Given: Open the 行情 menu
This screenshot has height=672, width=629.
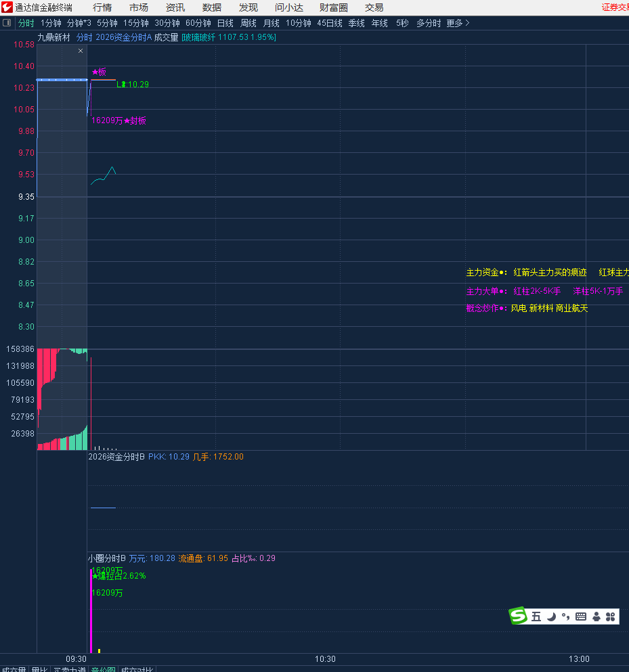Looking at the screenshot, I should click(x=102, y=7).
